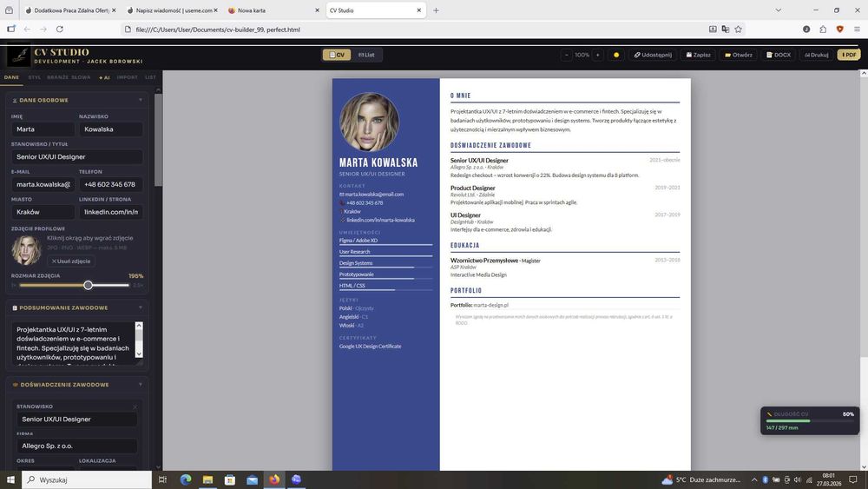
Task: Click the Portfolio heading in CV preview
Action: point(466,291)
